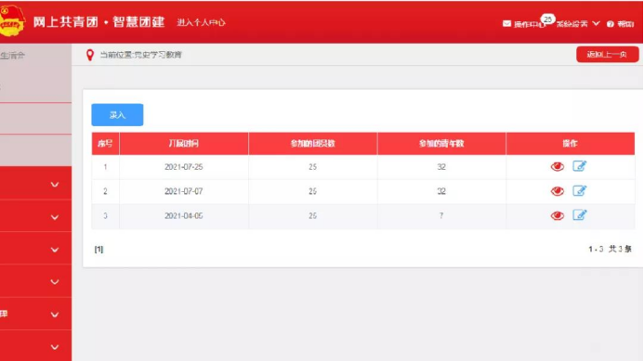Open the system settings dropdown
Screen dimensions: 644x361
[x=578, y=24]
